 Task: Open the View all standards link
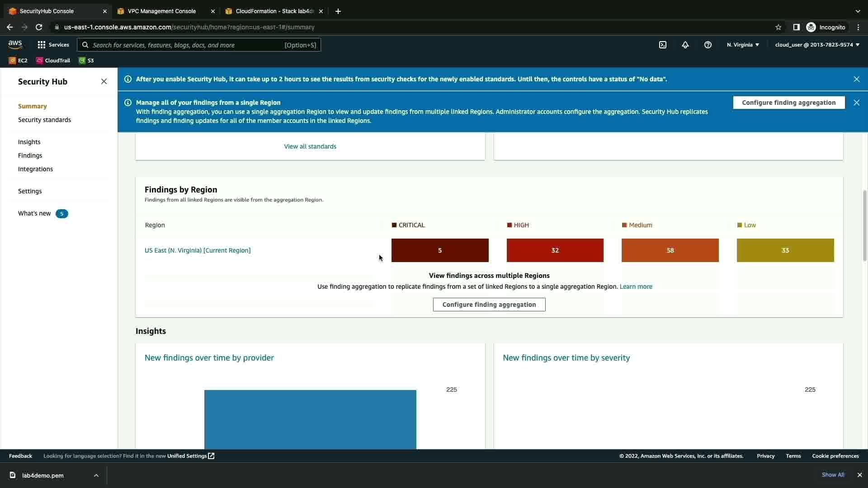point(310,146)
